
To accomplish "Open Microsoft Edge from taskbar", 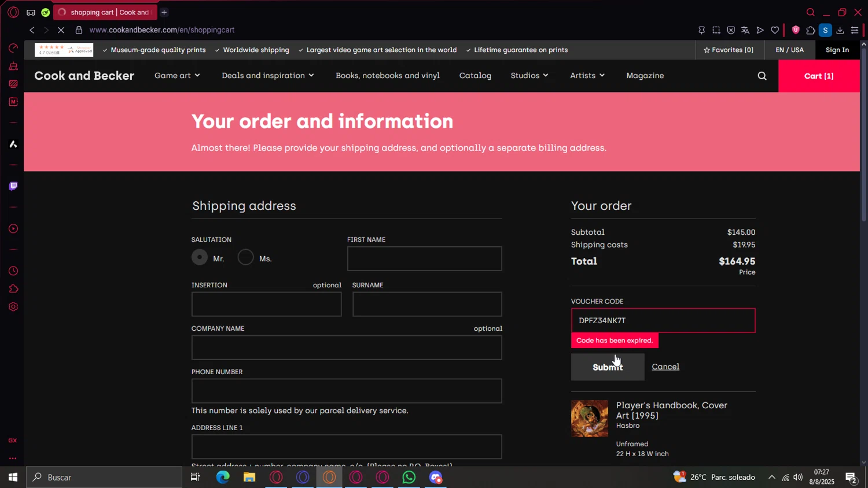I will click(x=223, y=477).
